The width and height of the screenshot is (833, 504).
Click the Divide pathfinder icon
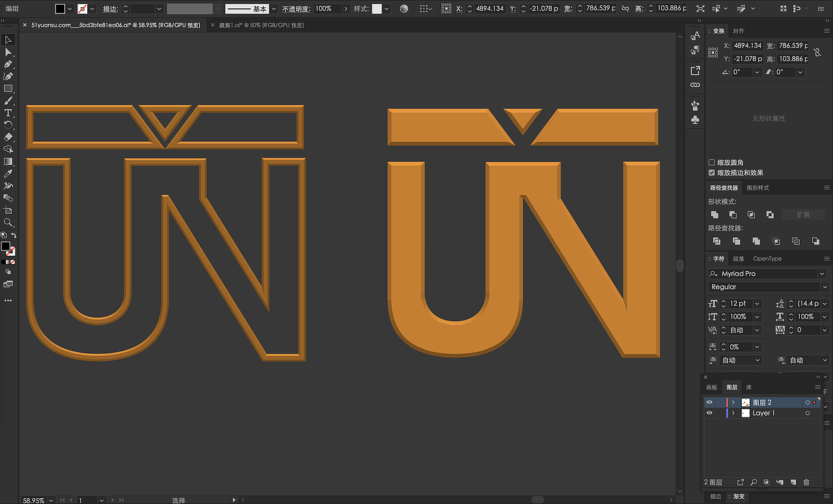717,241
